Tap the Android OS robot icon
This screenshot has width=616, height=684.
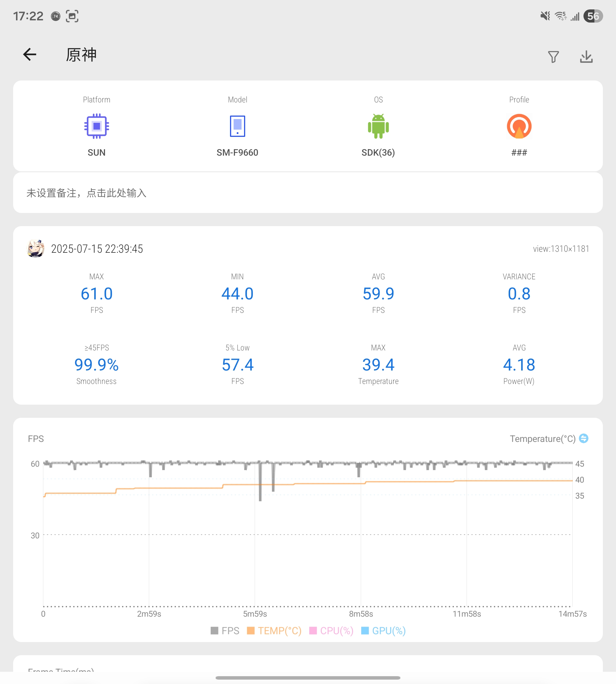point(378,126)
